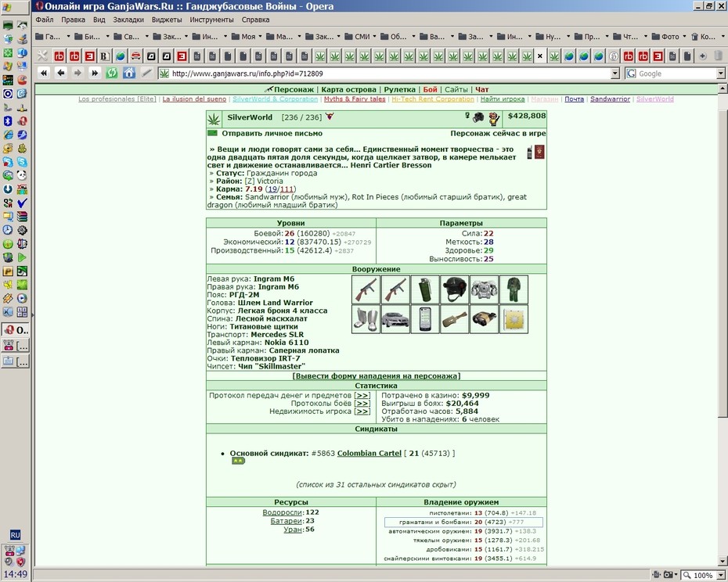This screenshot has width=728, height=582.
Task: Switch to the tab with red car icon
Action: pyautogui.click(x=135, y=56)
